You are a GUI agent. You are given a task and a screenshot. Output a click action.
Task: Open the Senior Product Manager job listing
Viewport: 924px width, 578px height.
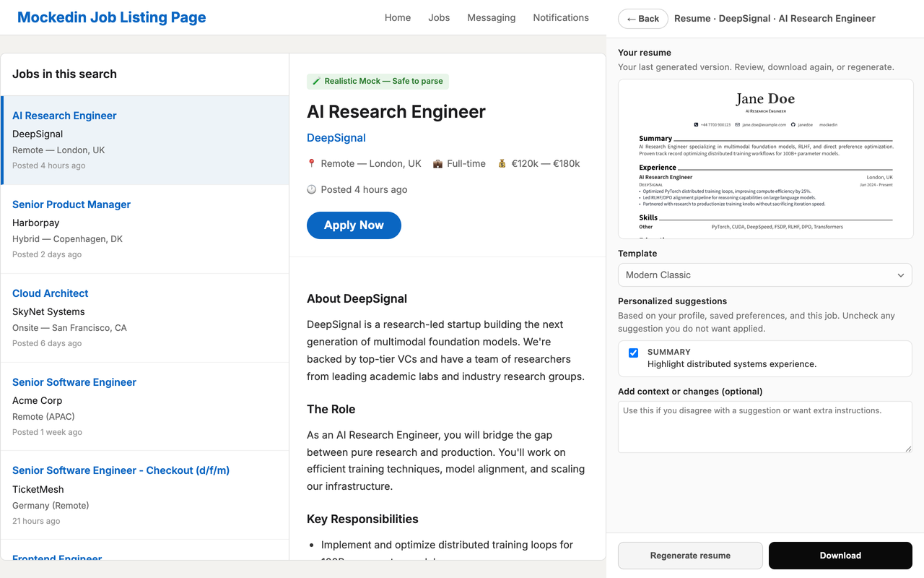(x=145, y=229)
